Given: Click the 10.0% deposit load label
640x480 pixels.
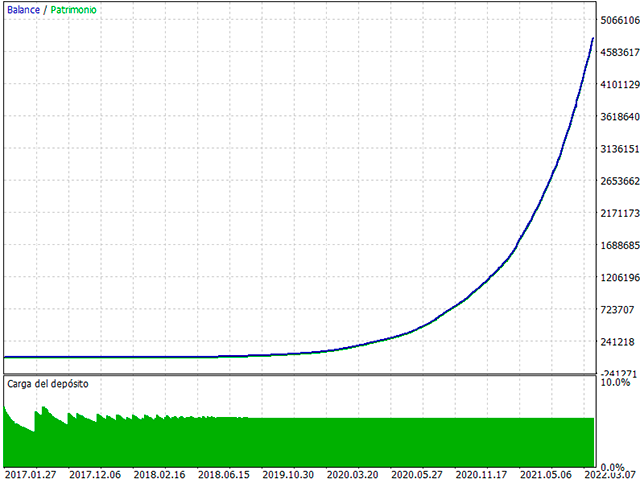Looking at the screenshot, I should [616, 382].
